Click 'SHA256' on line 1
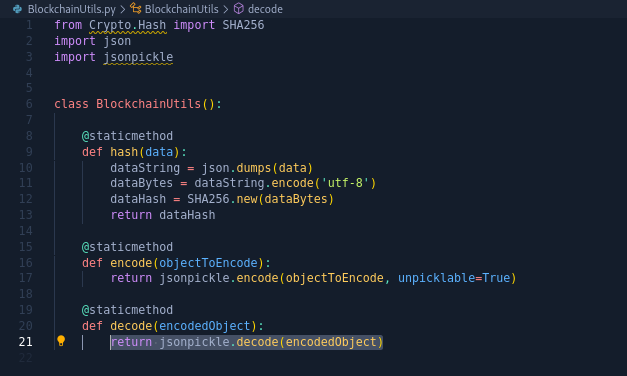Screen dimensions: 627x376 [244, 25]
